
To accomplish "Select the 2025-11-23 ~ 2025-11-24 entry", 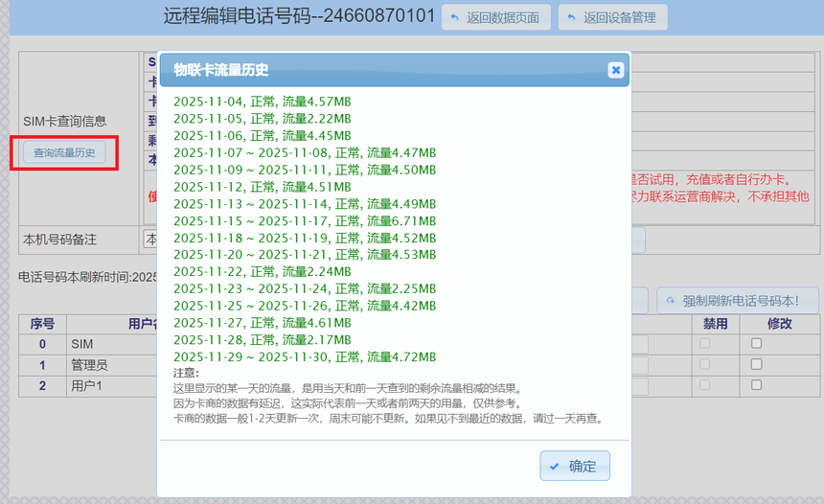I will tap(305, 288).
